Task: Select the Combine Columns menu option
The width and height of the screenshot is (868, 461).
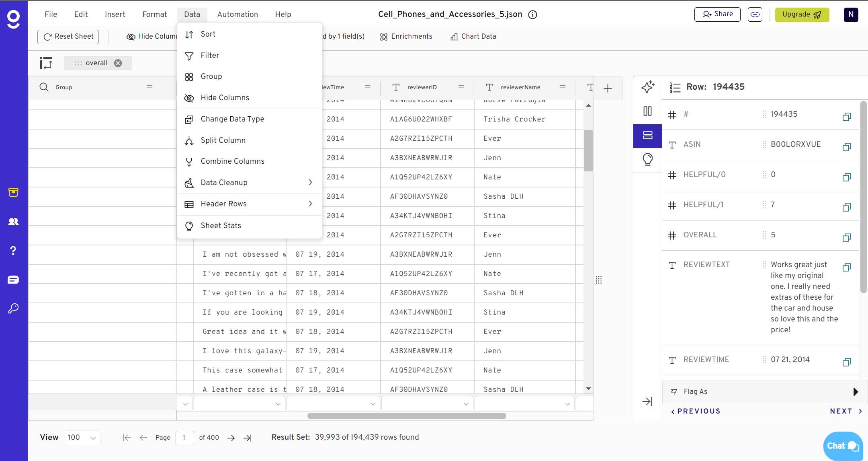Action: [x=233, y=162]
